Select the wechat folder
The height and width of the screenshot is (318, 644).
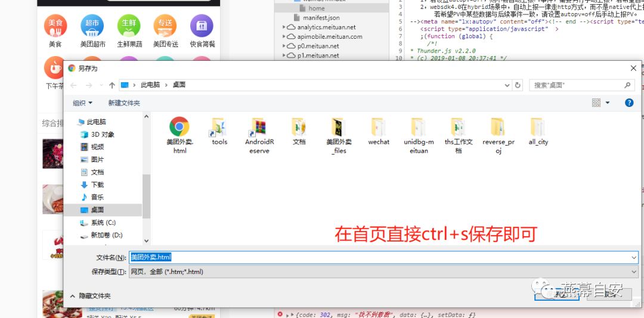(x=379, y=131)
